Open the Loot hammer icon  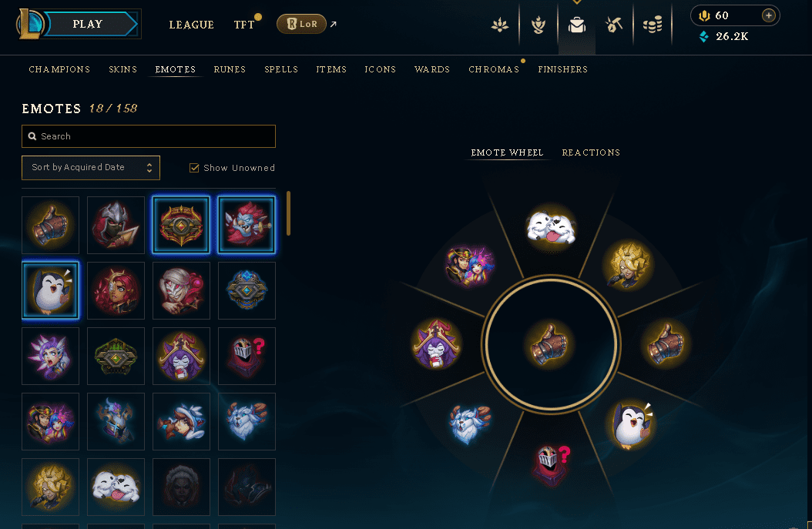point(614,25)
